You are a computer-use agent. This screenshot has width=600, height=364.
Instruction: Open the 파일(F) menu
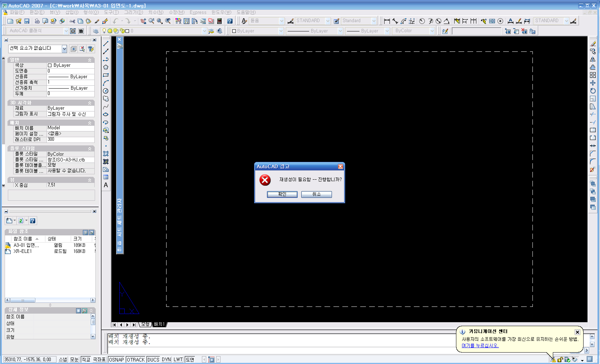(x=16, y=12)
